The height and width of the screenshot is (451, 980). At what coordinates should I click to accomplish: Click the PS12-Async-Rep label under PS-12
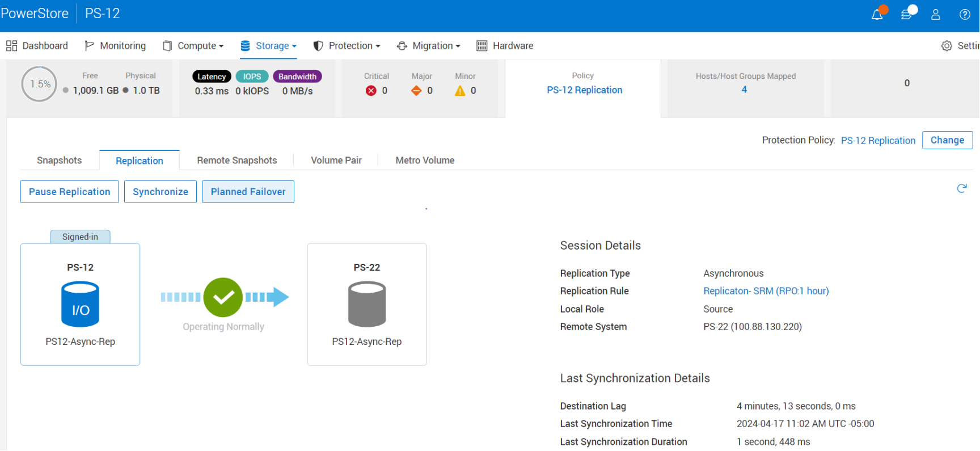(x=80, y=342)
